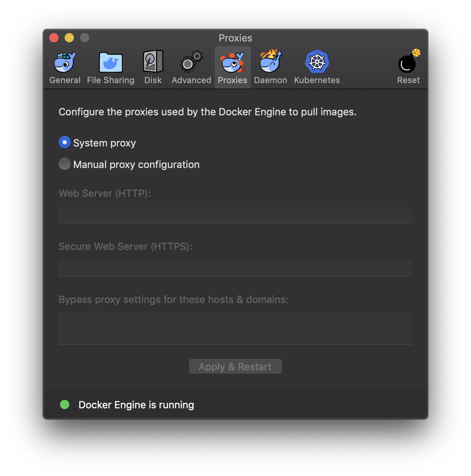Open the File Sharing folder icon
This screenshot has width=471, height=476.
coord(110,62)
